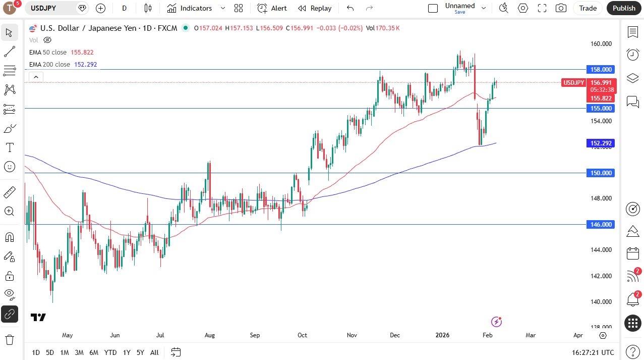Viewport: 644px width, 360px height.
Task: Toggle hide all drawings eye icon
Action: 9,294
